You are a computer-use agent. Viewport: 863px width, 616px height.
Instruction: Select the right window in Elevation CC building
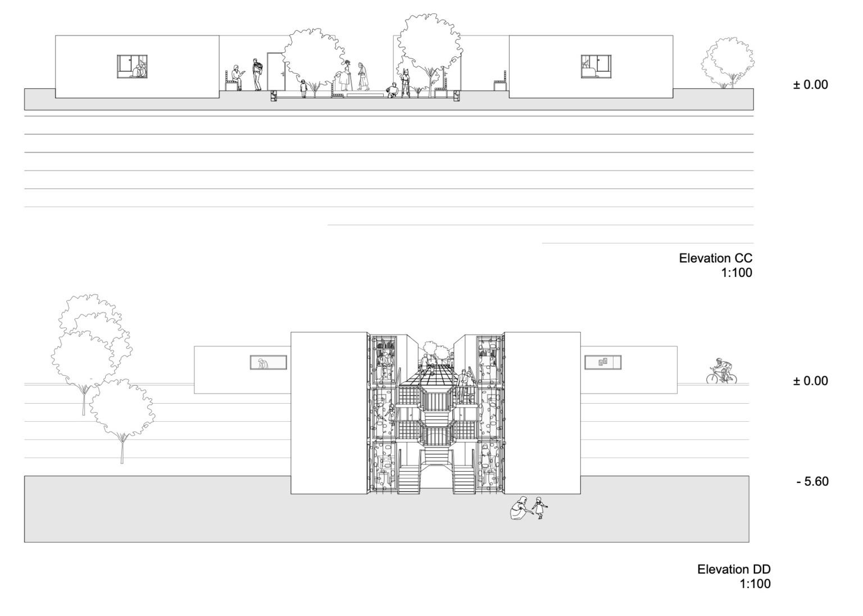pos(596,66)
